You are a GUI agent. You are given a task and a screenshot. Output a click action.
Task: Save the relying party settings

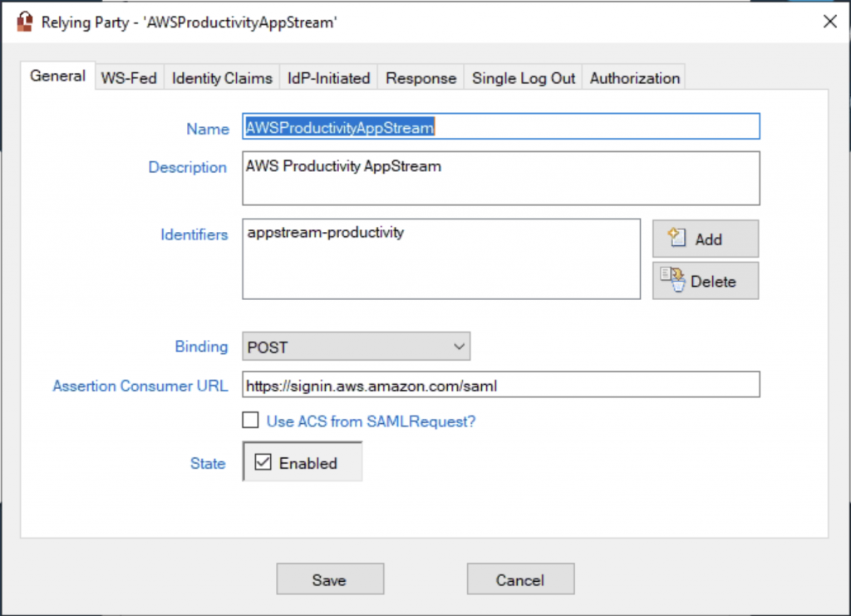coord(329,579)
